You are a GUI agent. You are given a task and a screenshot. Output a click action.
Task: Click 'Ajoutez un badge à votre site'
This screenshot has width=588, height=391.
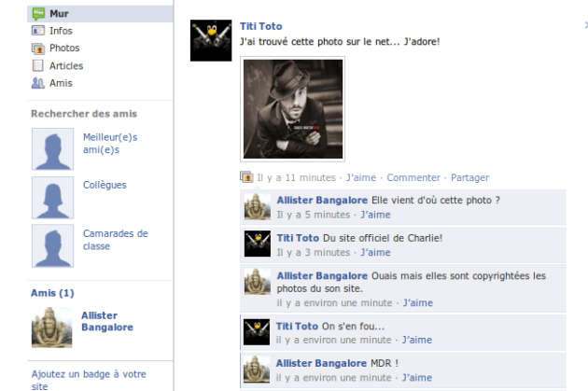pyautogui.click(x=89, y=380)
